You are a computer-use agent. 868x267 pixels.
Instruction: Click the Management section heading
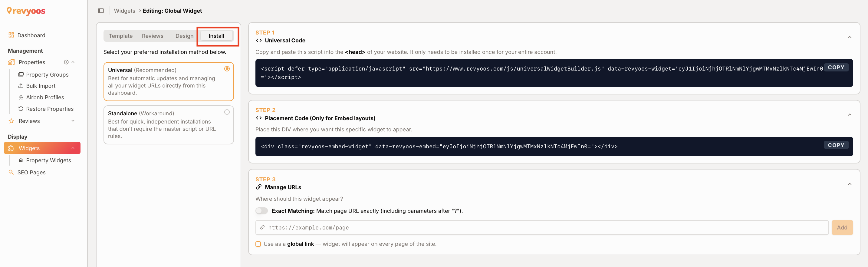point(25,51)
